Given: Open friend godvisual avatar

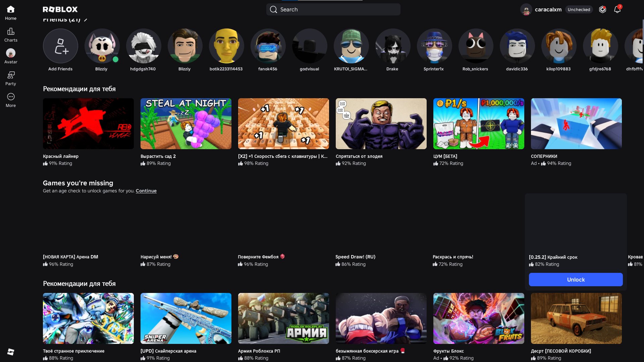Looking at the screenshot, I should click(310, 46).
